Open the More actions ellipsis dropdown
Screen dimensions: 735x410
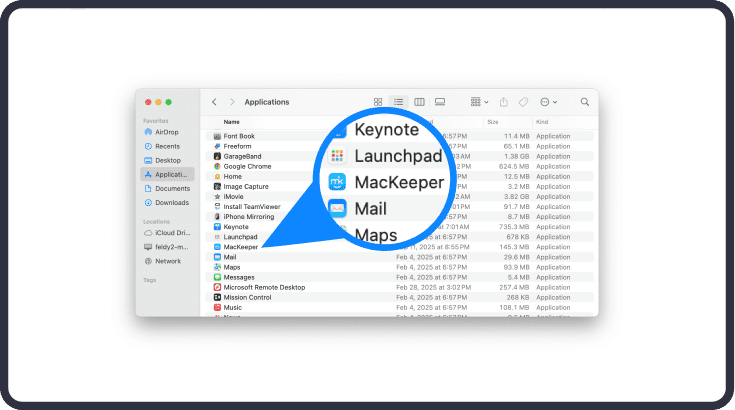point(548,102)
